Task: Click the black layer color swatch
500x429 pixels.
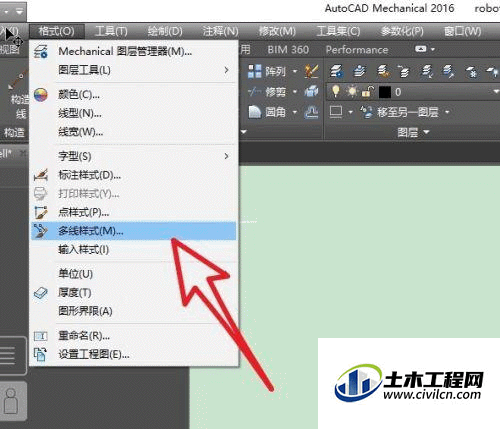Action: click(385, 92)
